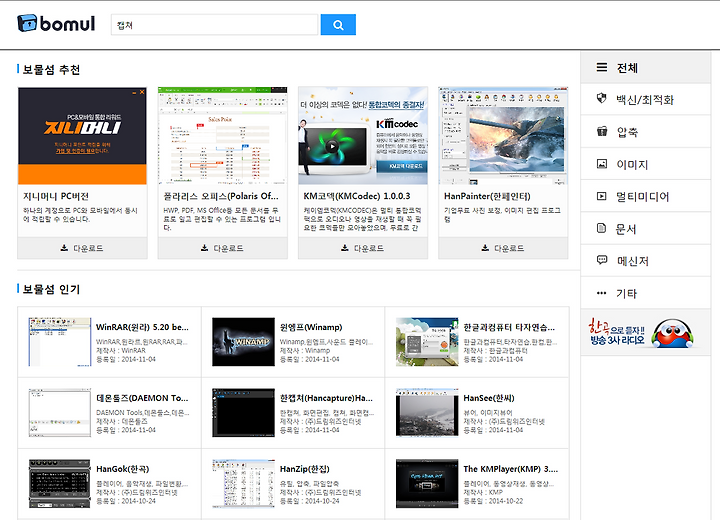
Task: Click the KMPlayer dark thumbnail
Action: point(427,483)
